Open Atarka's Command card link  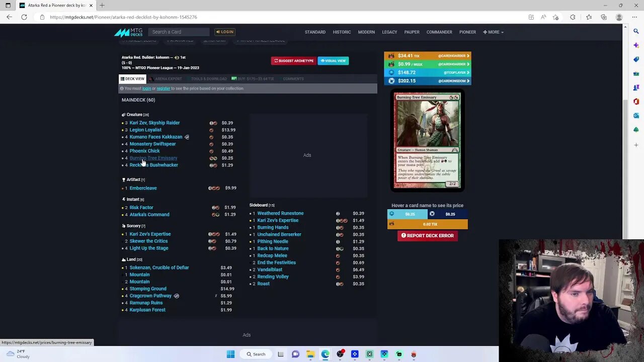[x=149, y=215]
